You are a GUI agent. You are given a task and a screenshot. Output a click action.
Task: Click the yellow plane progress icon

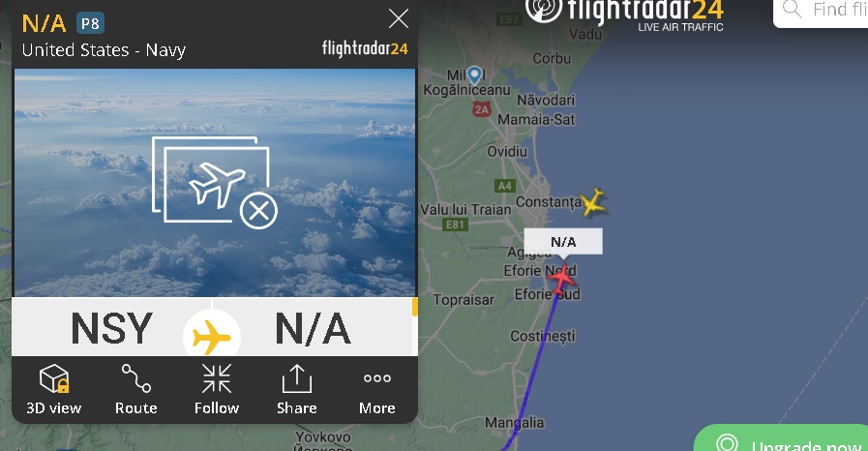(212, 336)
